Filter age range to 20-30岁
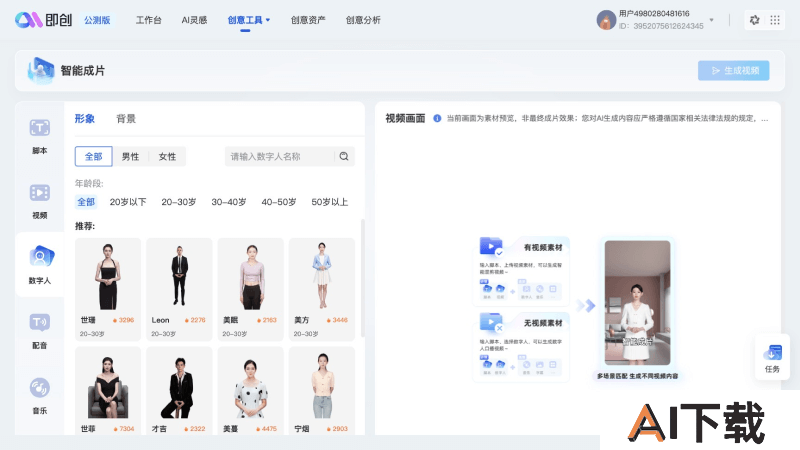Viewport: 800px width, 450px height. point(179,202)
